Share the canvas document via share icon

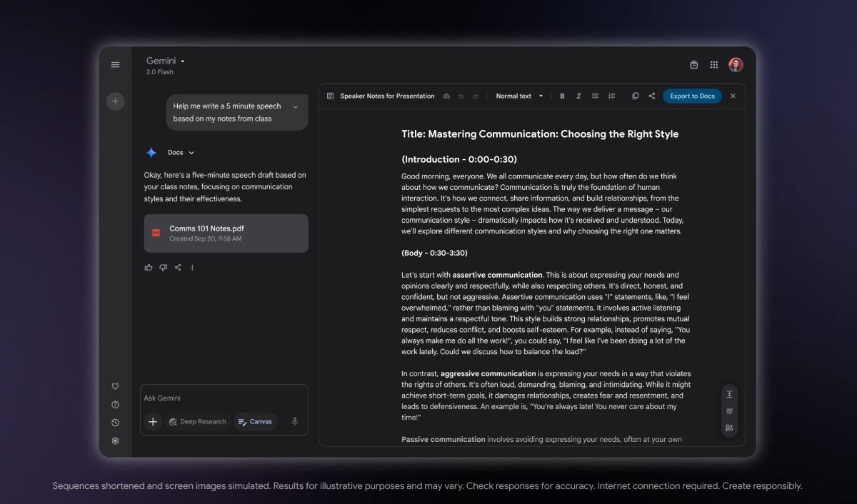tap(651, 96)
